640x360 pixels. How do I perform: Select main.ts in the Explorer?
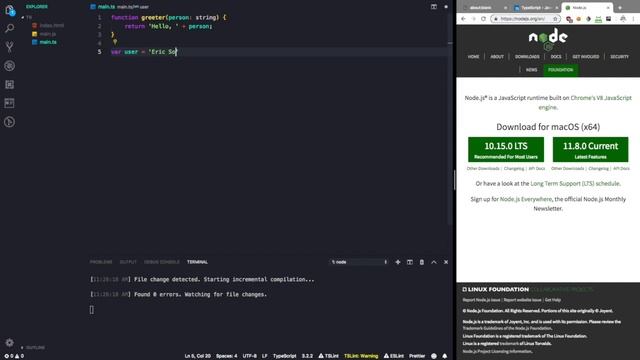pyautogui.click(x=44, y=42)
